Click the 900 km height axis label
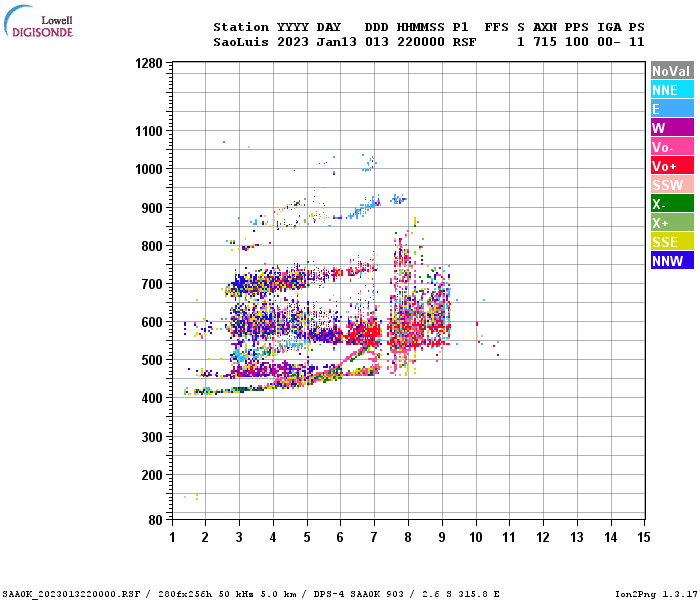The width and height of the screenshot is (700, 600). (152, 208)
